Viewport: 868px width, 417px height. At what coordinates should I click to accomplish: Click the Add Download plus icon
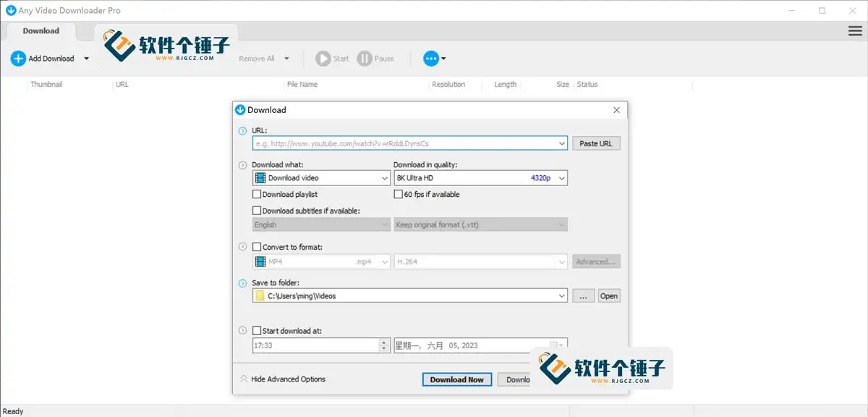point(18,58)
